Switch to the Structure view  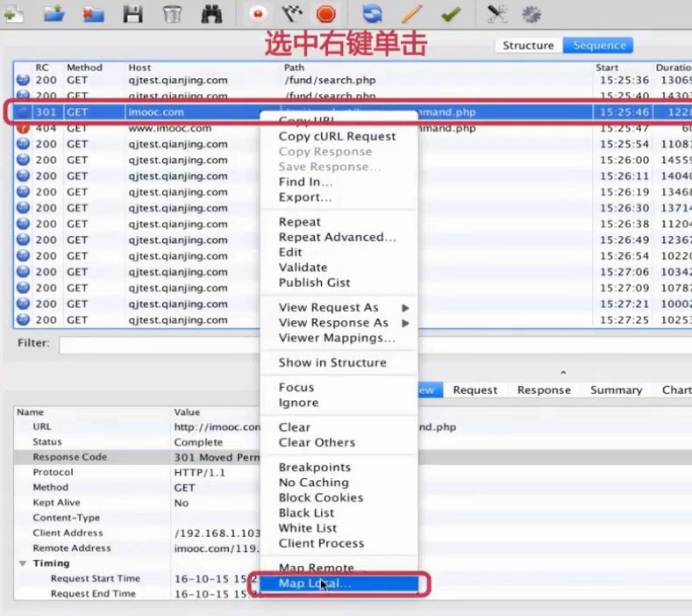(528, 46)
